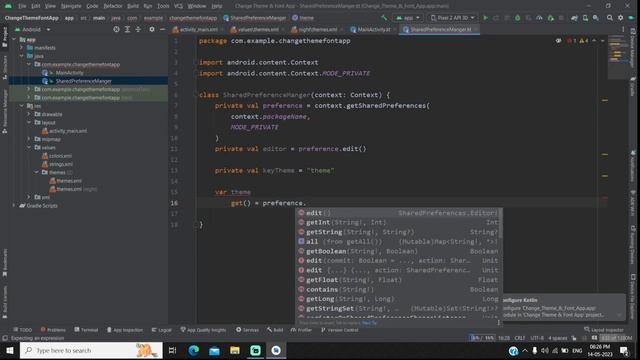The image size is (640, 360).
Task: Open the TODO tool window
Action: click(x=23, y=330)
